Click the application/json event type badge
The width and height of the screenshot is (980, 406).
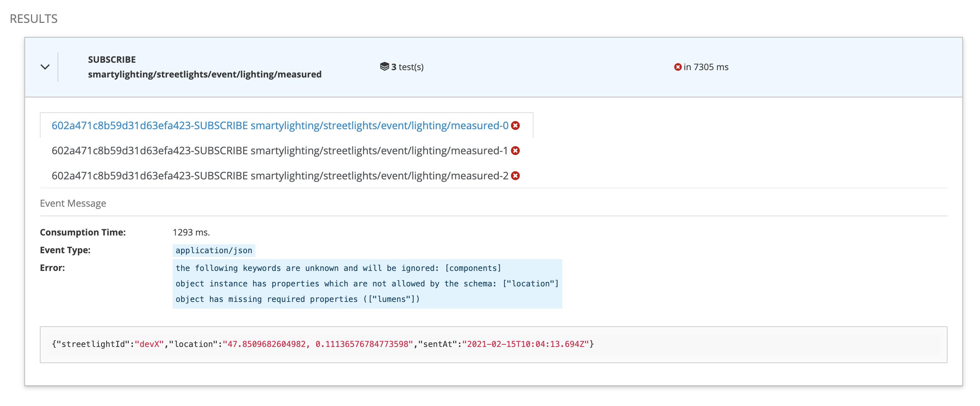[214, 250]
